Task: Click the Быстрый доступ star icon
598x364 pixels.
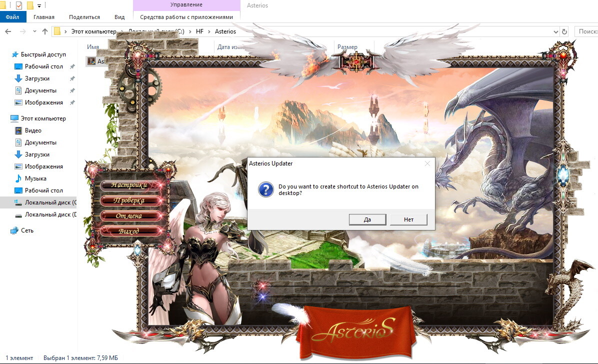Action: click(14, 54)
